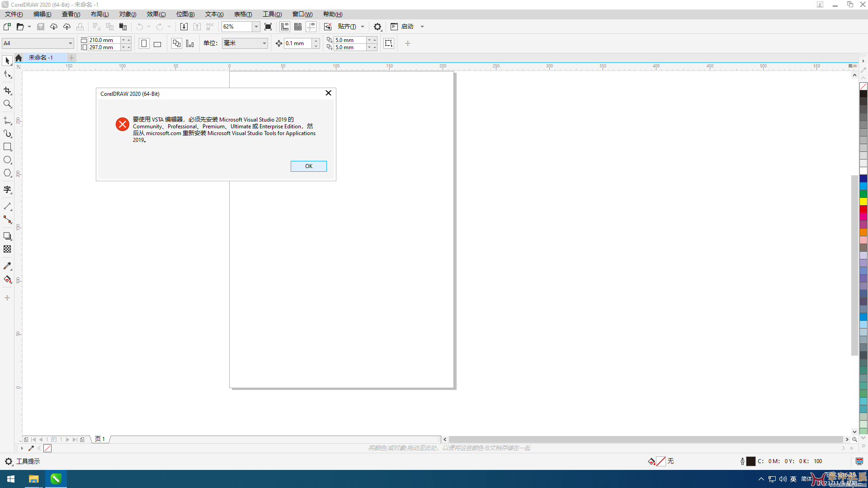Pick the yellow swatch in color palette
Screen dimensions: 868x488
(x=863, y=202)
